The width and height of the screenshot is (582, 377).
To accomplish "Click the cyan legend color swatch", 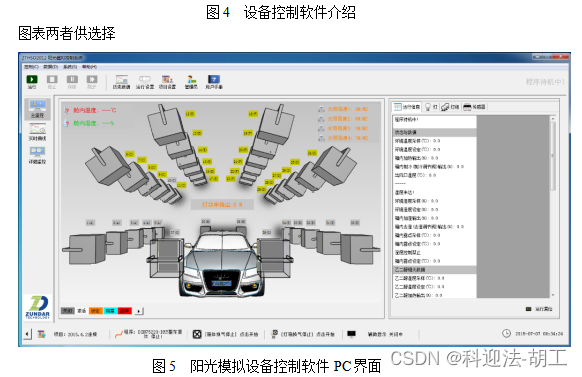I will tap(110, 311).
